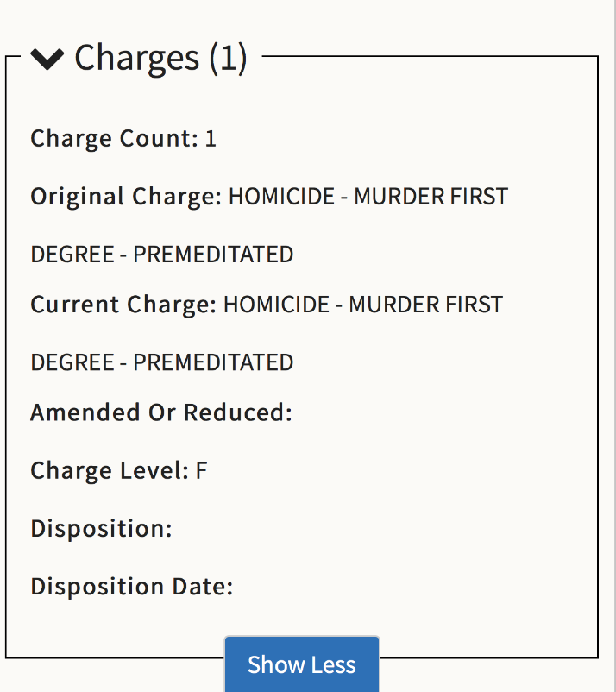Click the "Amended Or Reduced:" label
The height and width of the screenshot is (692, 616).
point(161,412)
